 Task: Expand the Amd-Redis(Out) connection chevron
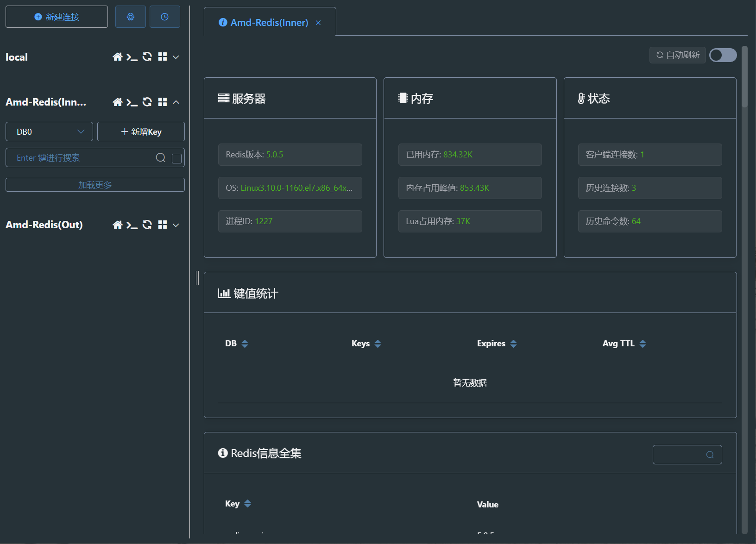click(x=176, y=225)
